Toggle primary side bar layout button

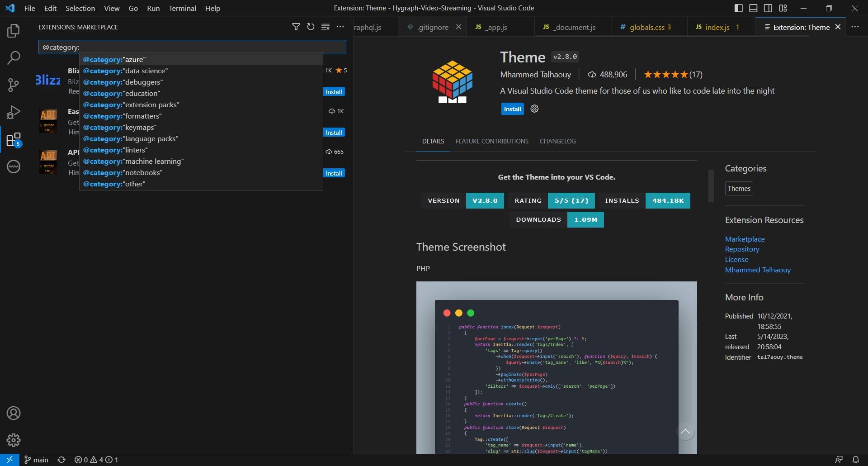pyautogui.click(x=739, y=8)
